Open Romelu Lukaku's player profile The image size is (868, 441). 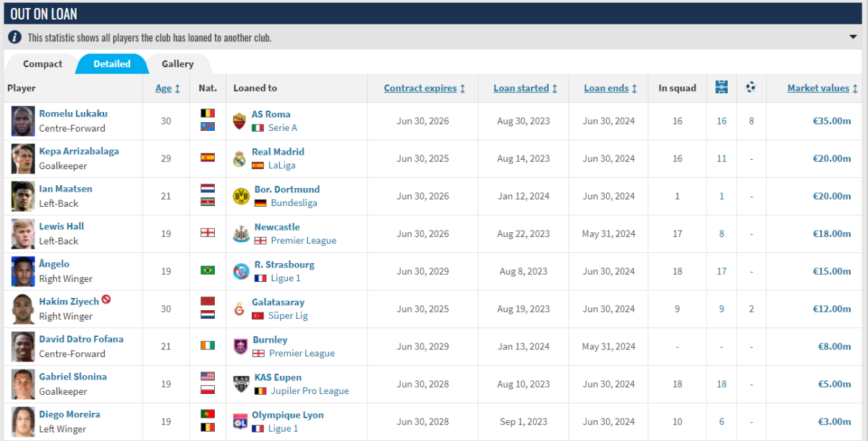[73, 114]
